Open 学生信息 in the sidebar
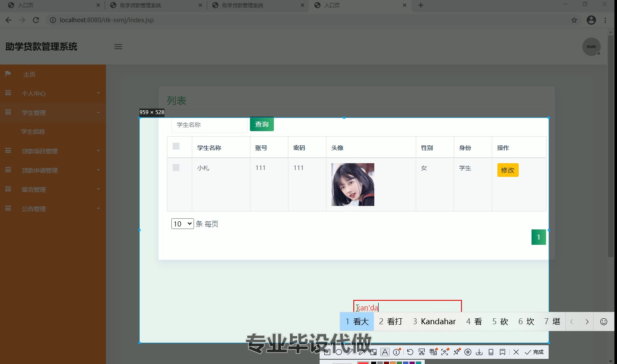Image resolution: width=617 pixels, height=364 pixels. (x=33, y=132)
